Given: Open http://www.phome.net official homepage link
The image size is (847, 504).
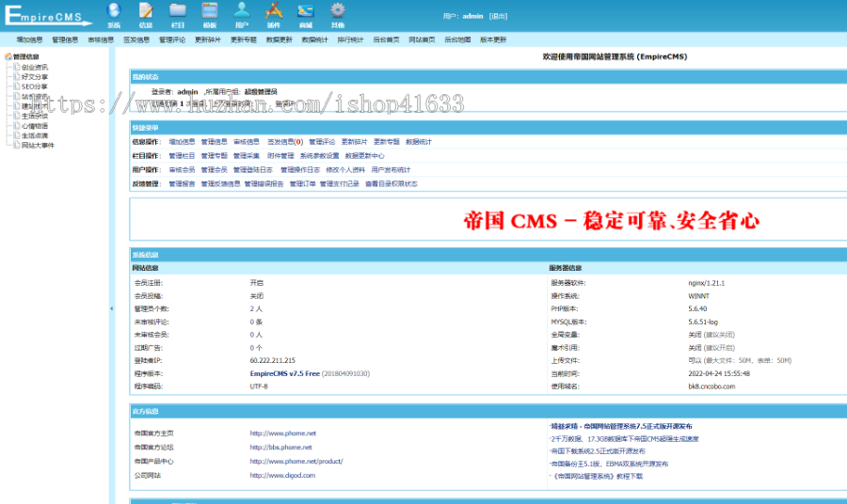Looking at the screenshot, I should pos(283,433).
